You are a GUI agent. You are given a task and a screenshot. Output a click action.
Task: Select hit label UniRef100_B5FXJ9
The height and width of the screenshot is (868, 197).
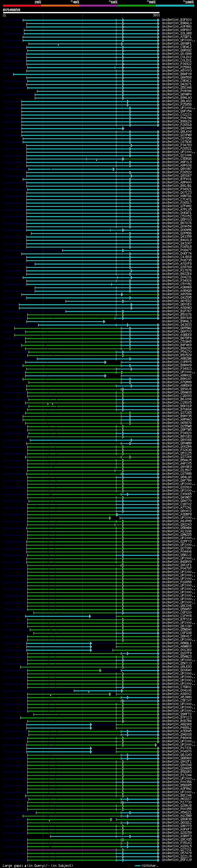[x=177, y=860]
